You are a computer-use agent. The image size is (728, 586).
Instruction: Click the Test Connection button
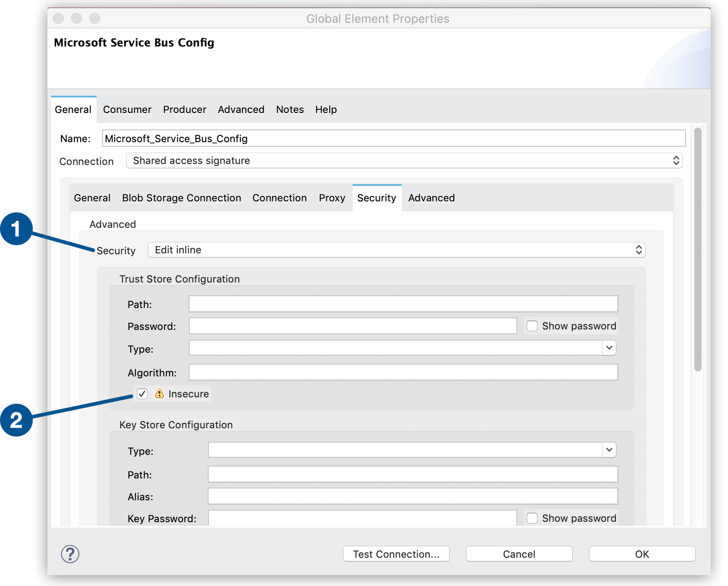pos(396,554)
